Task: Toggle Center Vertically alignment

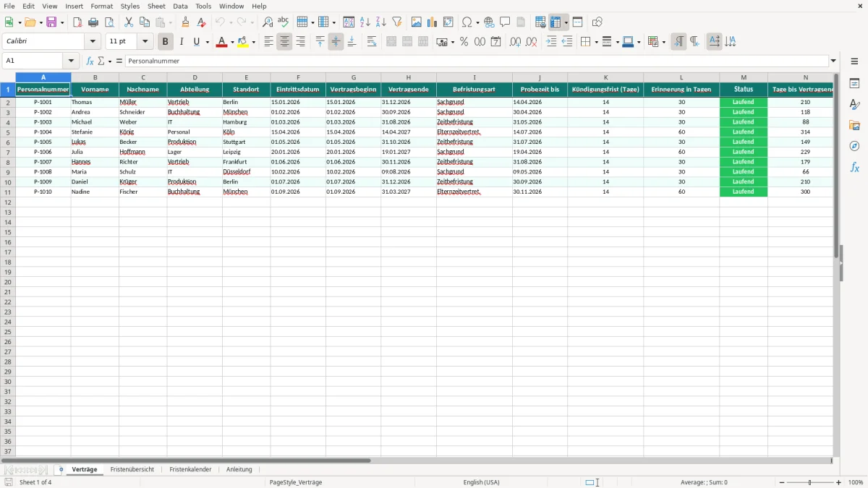Action: 336,42
